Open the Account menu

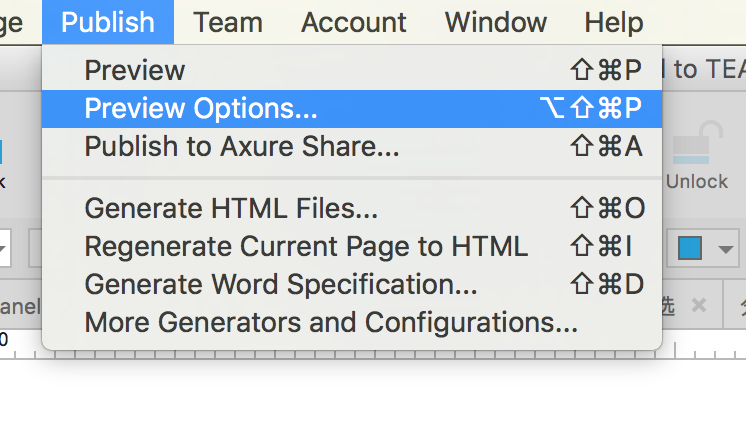pyautogui.click(x=353, y=22)
